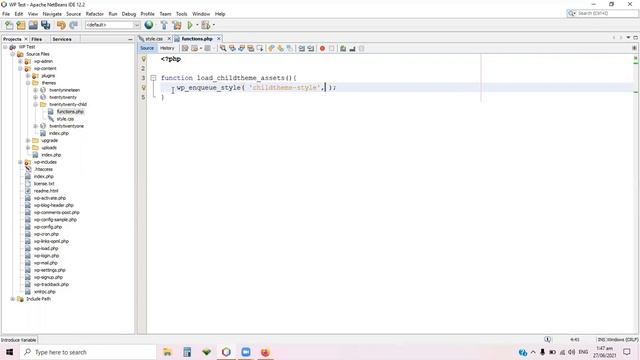Click the red Start Macro Recording icon
The width and height of the screenshot is (640, 360).
pyautogui.click(x=322, y=49)
